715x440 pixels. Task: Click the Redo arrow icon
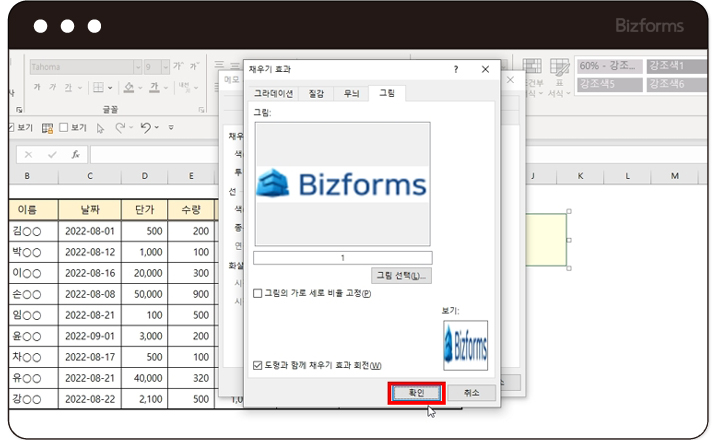tap(120, 128)
